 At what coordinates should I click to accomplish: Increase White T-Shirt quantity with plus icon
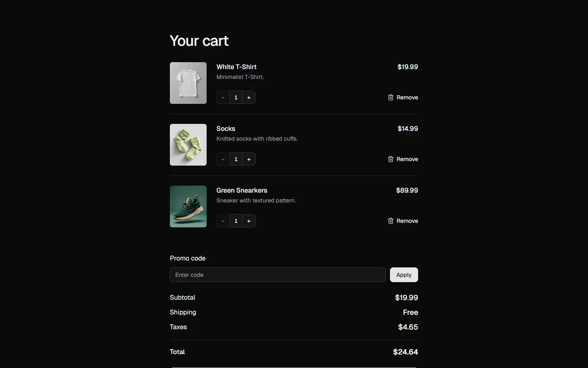point(249,97)
